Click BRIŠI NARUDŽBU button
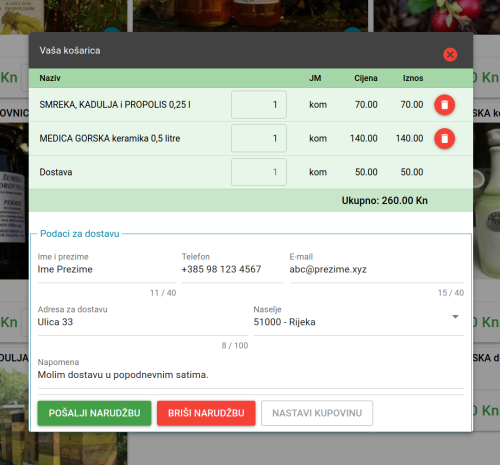The image size is (500, 465). [206, 413]
